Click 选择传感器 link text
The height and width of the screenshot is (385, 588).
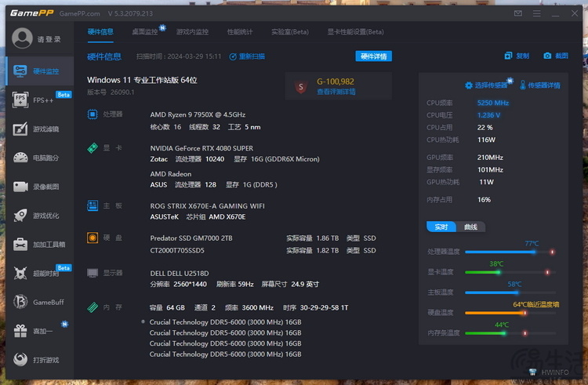[x=491, y=85]
